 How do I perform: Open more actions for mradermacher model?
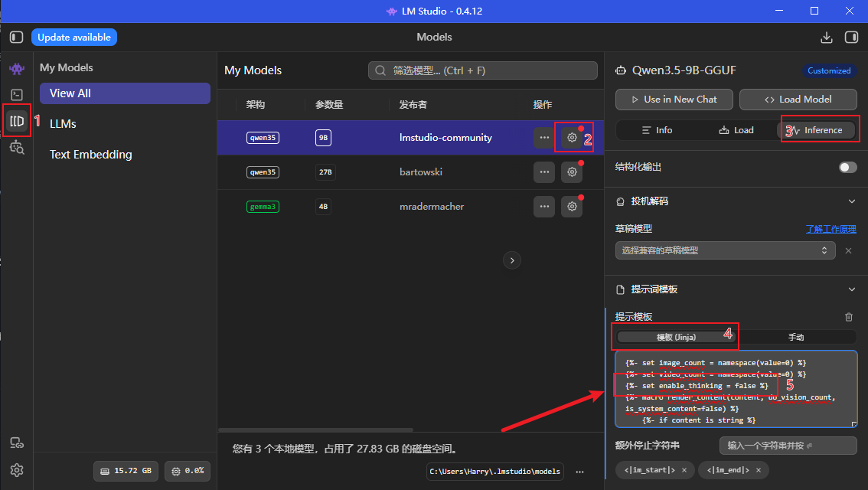click(544, 207)
